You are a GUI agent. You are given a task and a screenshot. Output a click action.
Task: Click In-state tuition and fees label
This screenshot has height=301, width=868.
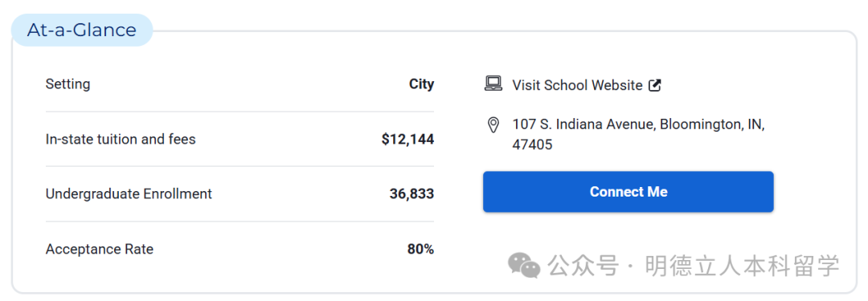(x=121, y=139)
